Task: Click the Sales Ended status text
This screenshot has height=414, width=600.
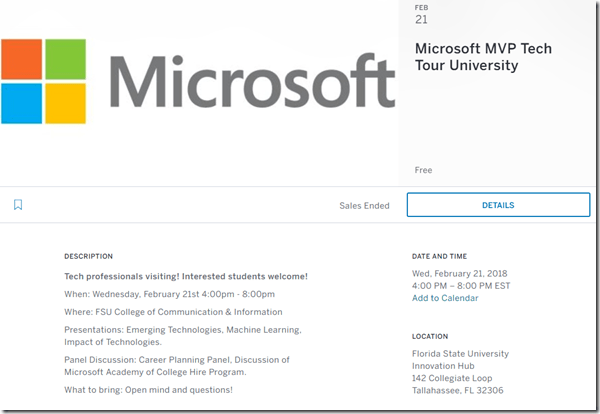Action: pyautogui.click(x=364, y=206)
